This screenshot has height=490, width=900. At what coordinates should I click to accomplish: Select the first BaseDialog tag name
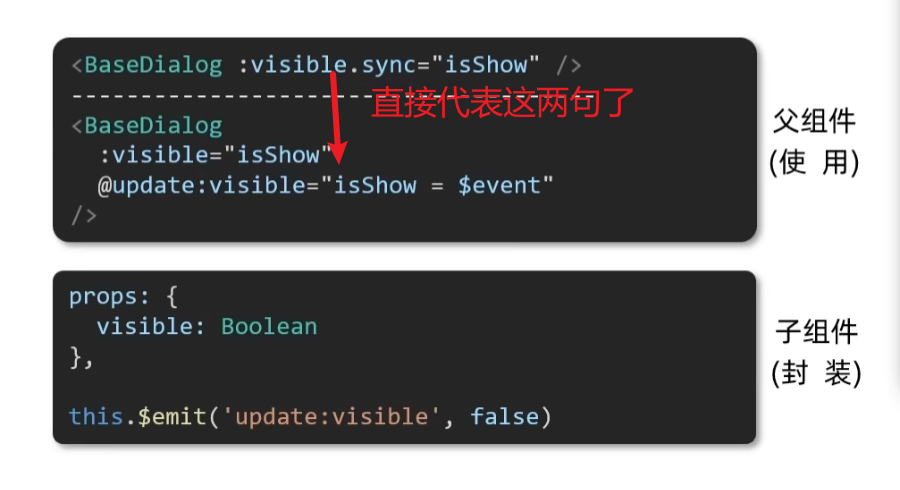(x=153, y=65)
